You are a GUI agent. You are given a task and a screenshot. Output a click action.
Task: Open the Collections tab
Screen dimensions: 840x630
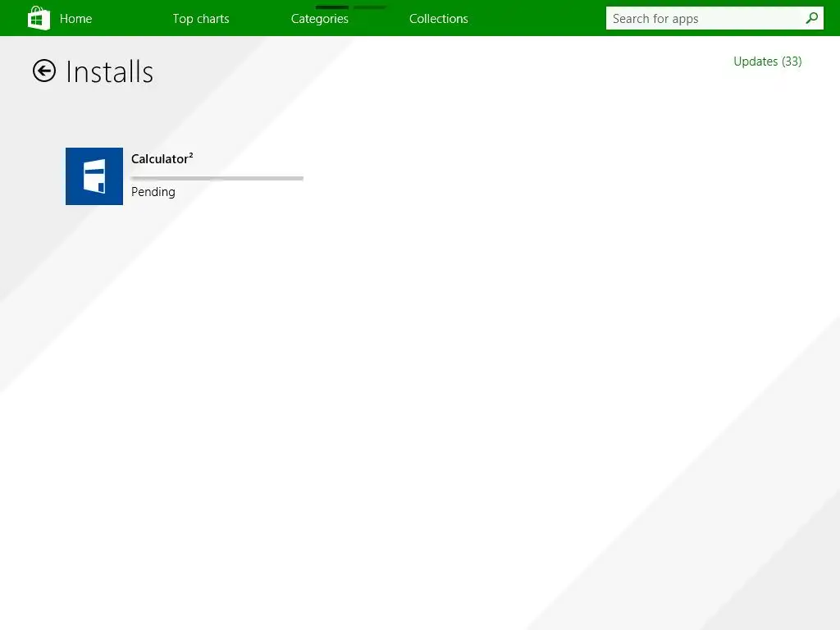[439, 19]
